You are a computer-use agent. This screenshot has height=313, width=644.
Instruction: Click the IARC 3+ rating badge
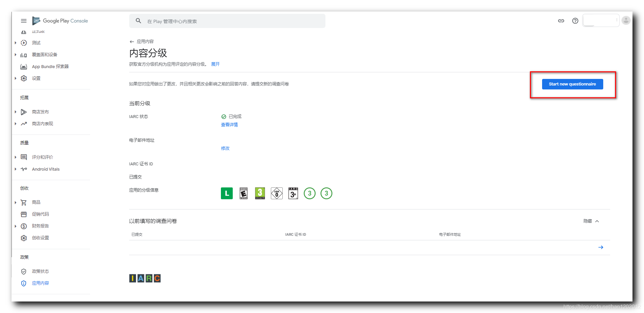point(293,193)
